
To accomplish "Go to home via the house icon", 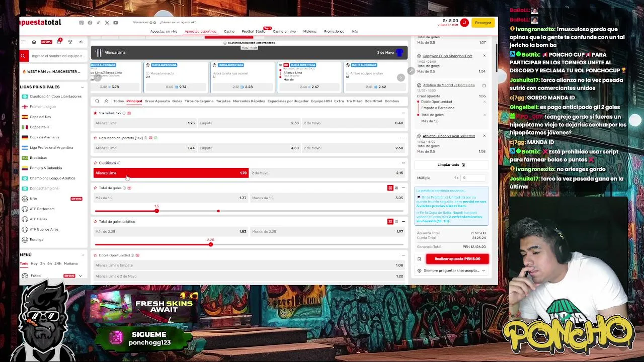I will coord(34,42).
